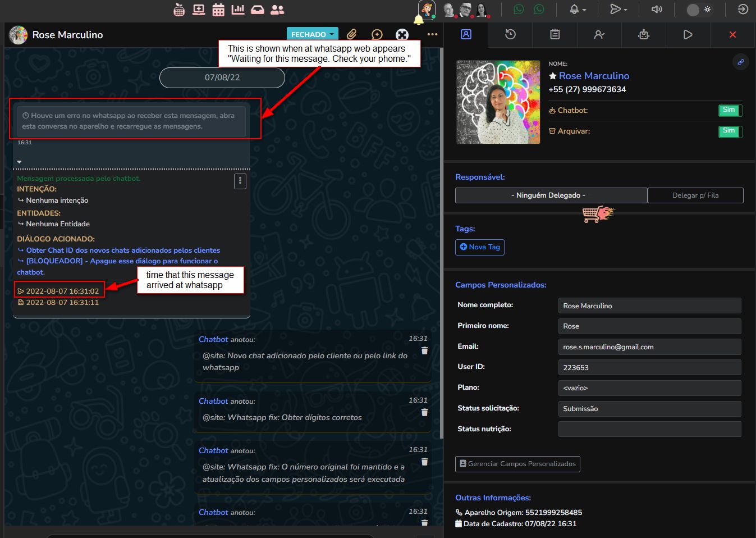Toggle the Chatbot Sim switch
Image resolution: width=756 pixels, height=538 pixels.
click(x=730, y=111)
